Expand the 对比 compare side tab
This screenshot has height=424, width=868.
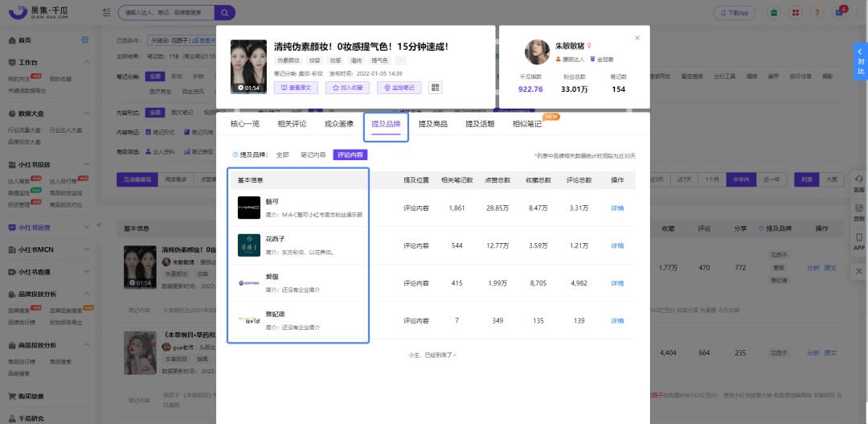pos(860,61)
